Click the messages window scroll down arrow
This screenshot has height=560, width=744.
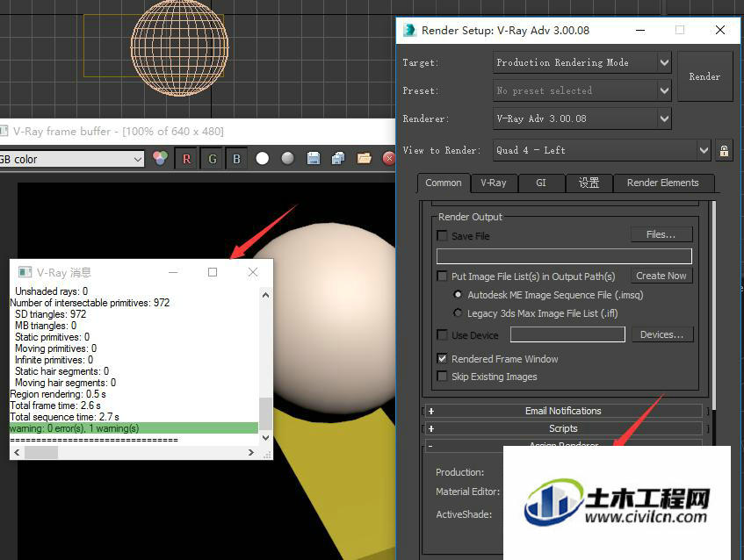pyautogui.click(x=265, y=437)
